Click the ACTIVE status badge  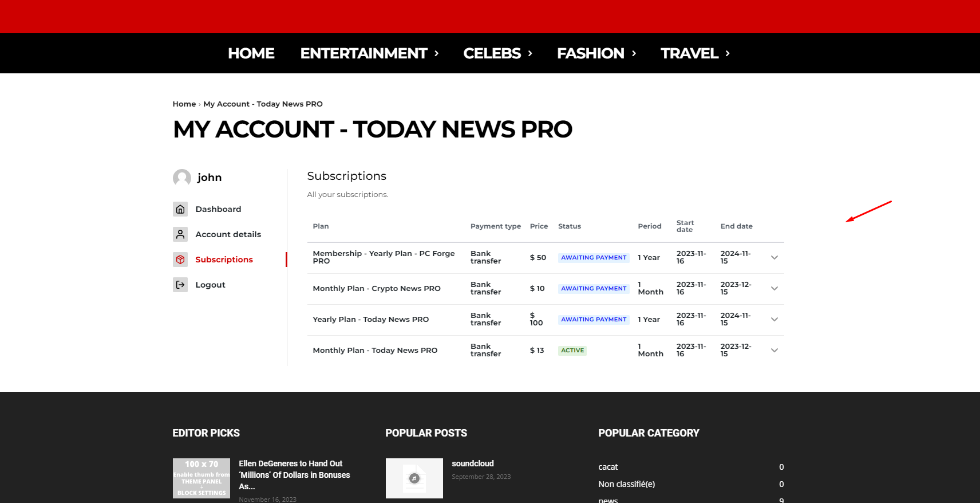pyautogui.click(x=572, y=351)
